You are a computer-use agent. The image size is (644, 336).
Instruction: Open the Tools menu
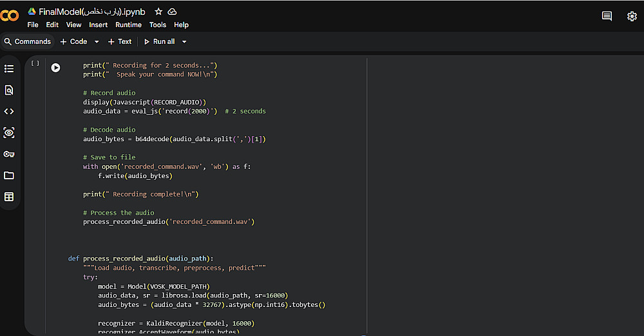[x=158, y=25]
